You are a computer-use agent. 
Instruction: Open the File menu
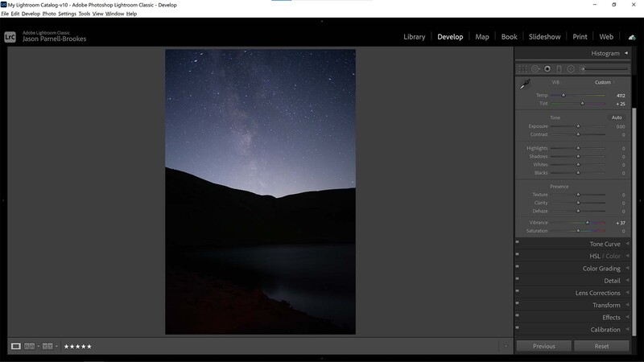click(5, 14)
